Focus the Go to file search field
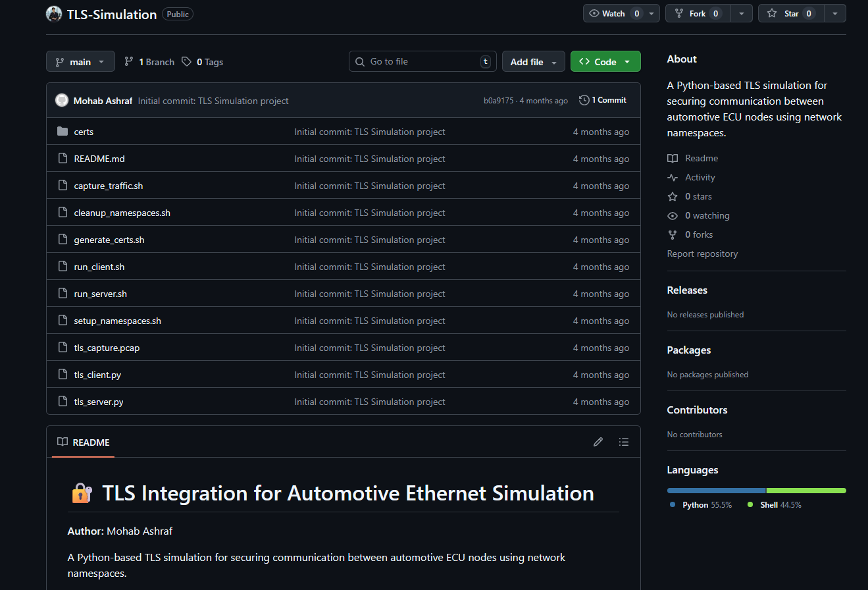Viewport: 868px width, 590px height. (421, 61)
